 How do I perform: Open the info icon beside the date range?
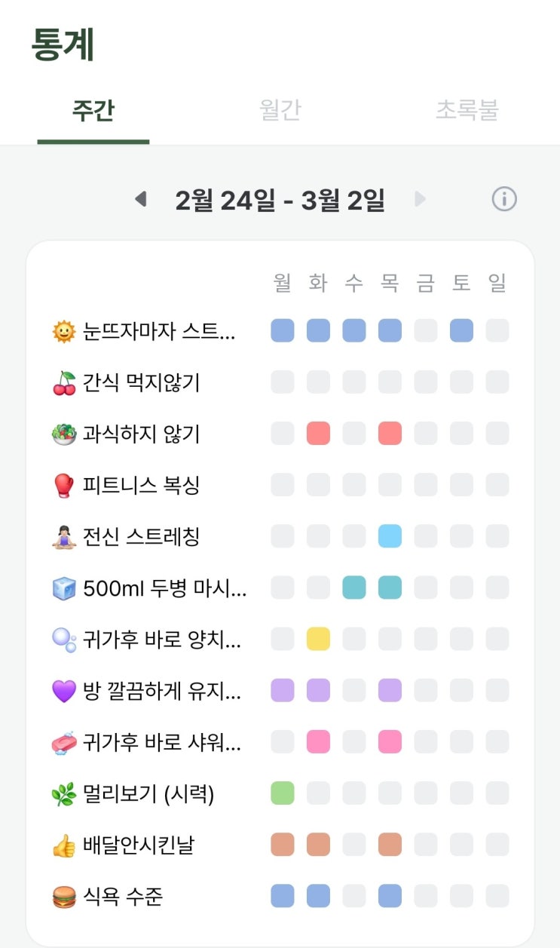click(504, 199)
